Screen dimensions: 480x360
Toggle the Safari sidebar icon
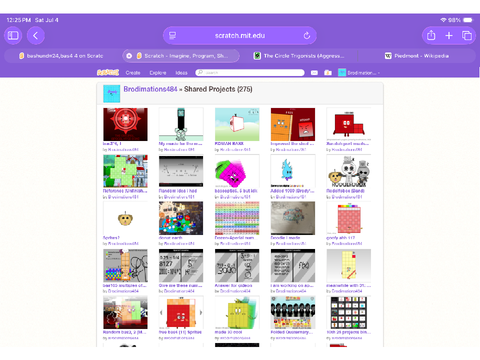click(13, 35)
